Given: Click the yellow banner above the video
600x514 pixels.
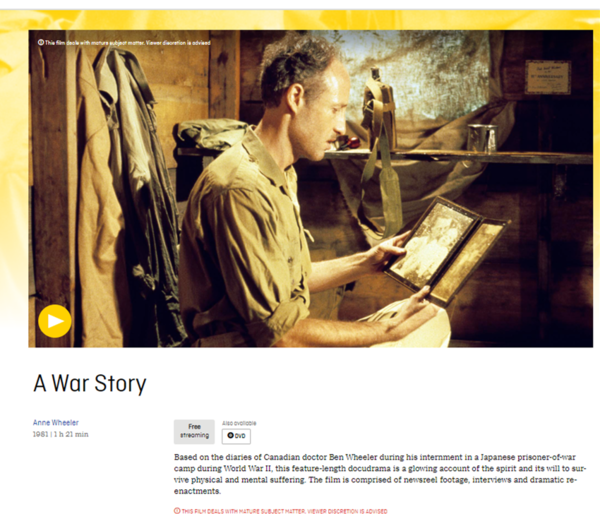Looking at the screenshot, I should 300,20.
